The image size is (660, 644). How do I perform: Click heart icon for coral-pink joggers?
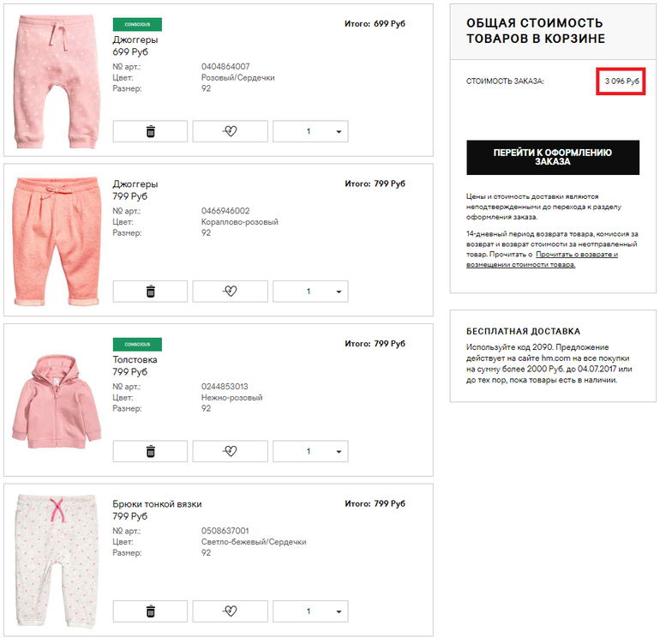[x=230, y=292]
